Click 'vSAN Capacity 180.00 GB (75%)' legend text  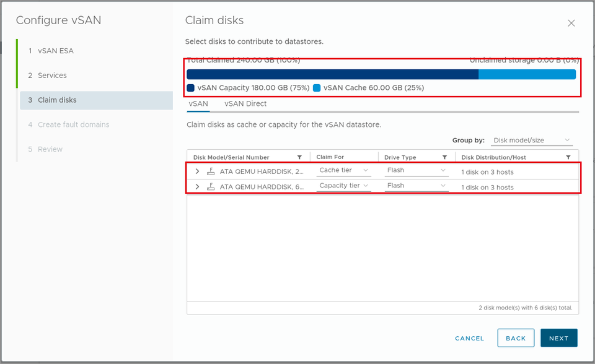253,88
